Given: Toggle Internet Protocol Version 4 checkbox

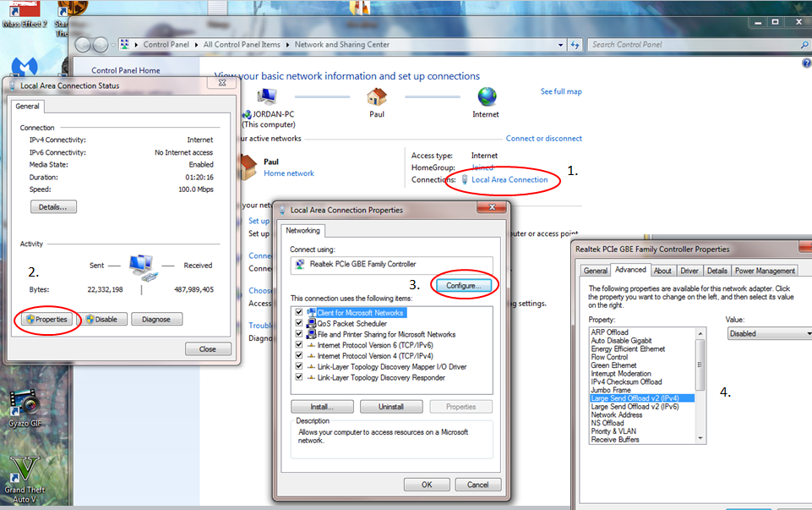Looking at the screenshot, I should click(x=299, y=355).
